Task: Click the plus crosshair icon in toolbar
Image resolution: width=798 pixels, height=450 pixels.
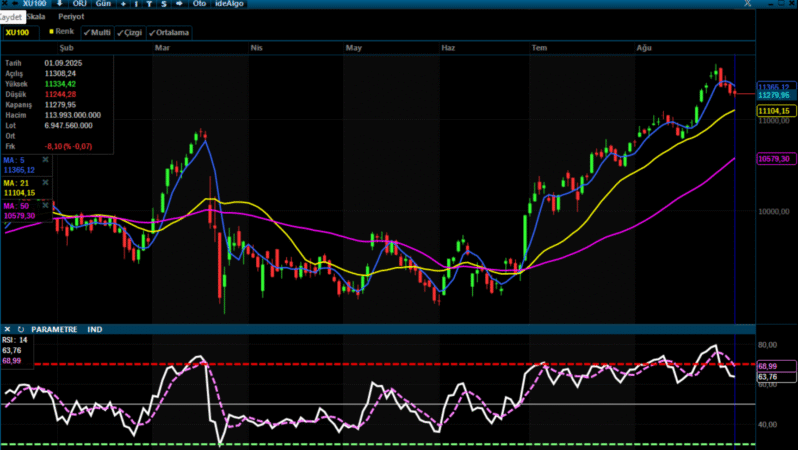Action: tap(123, 4)
